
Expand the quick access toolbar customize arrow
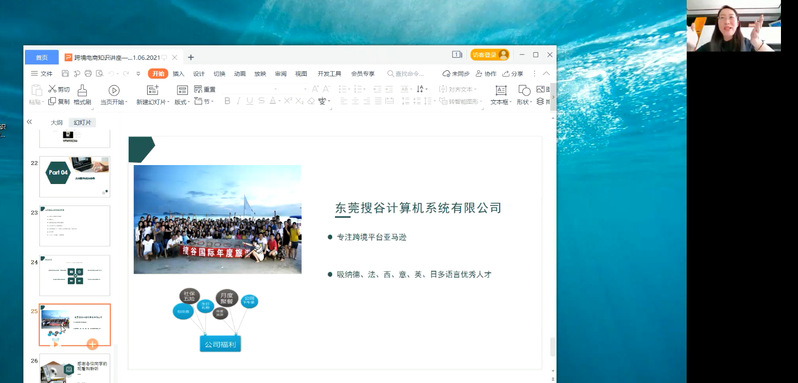click(138, 74)
